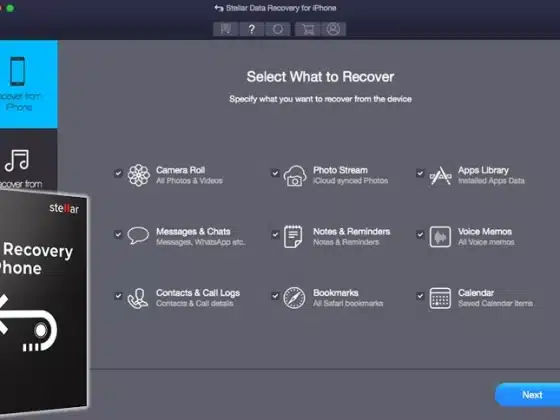
Task: Click the Stellar product box image
Action: coord(43,304)
